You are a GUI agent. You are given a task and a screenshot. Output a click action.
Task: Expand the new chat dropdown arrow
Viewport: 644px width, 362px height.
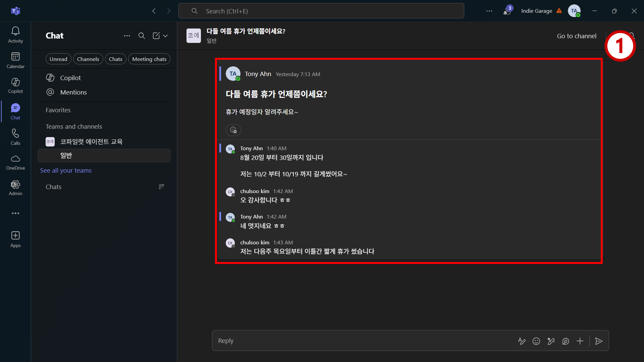tap(165, 36)
